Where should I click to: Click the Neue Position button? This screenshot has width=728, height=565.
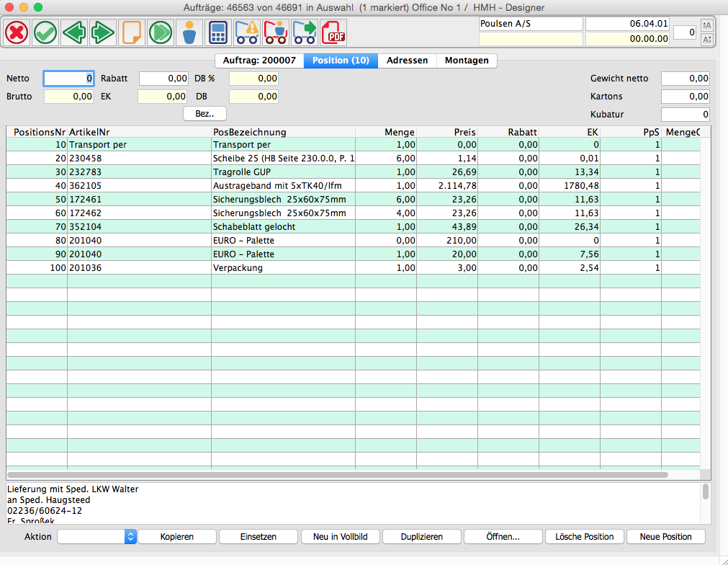pos(666,537)
